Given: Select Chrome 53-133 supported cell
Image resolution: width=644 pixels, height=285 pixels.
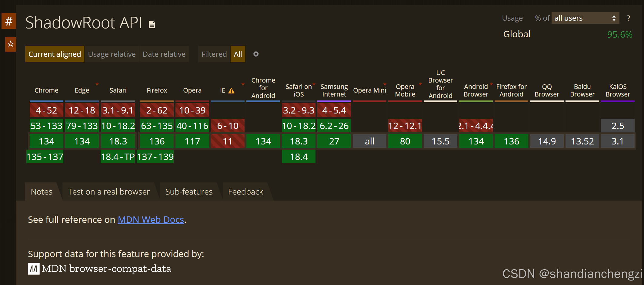Looking at the screenshot, I should point(46,126).
